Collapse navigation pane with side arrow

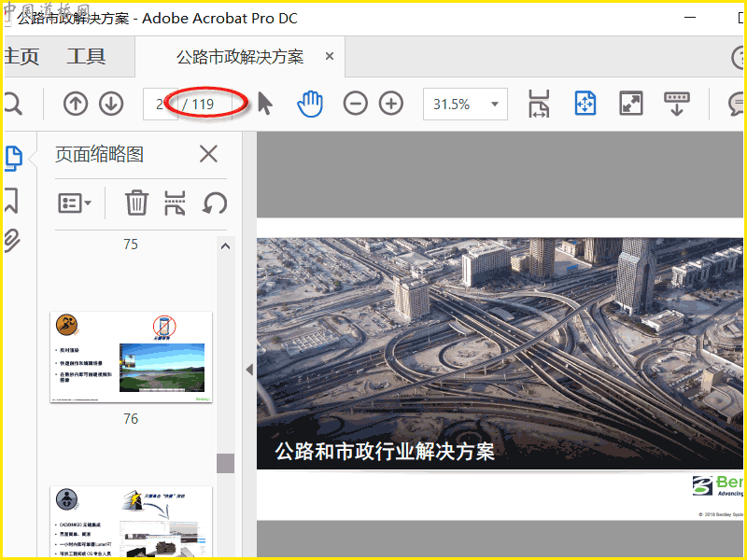(249, 370)
